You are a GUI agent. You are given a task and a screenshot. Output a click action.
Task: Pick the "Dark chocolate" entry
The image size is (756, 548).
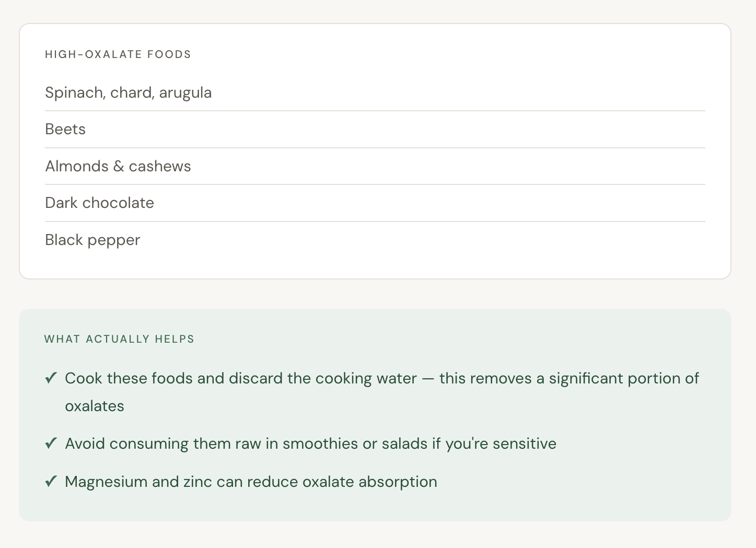point(99,203)
